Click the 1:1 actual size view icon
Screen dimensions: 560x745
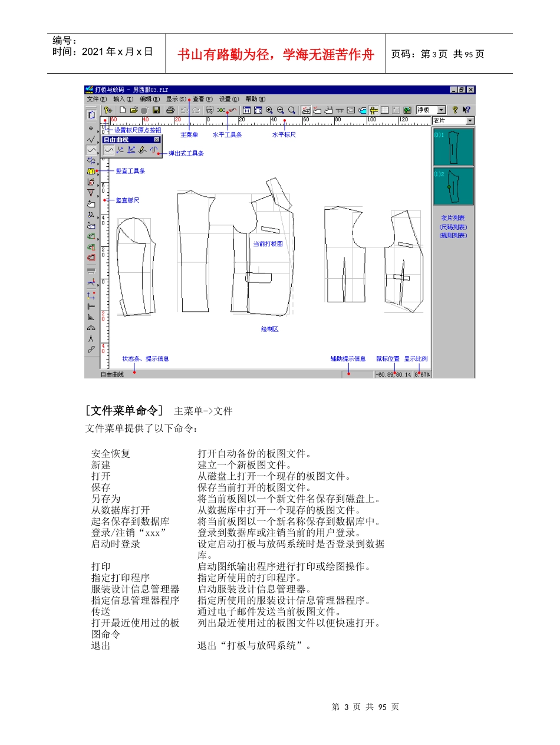(x=246, y=110)
